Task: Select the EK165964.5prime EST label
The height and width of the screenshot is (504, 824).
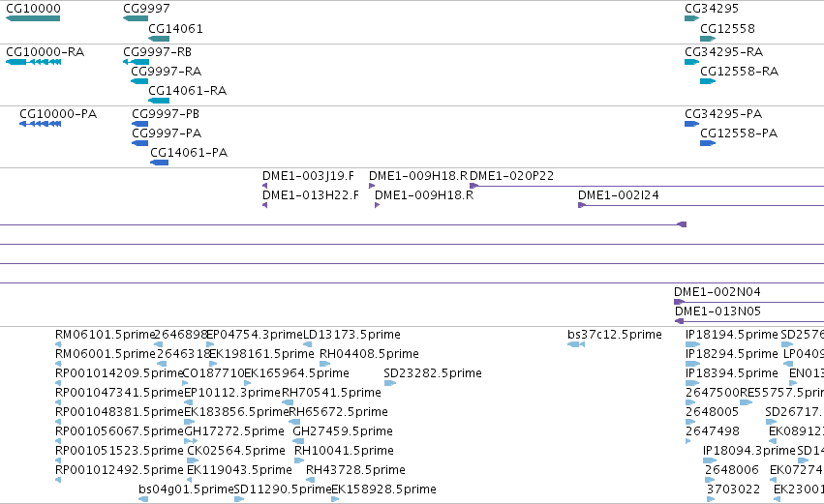Action: tap(297, 373)
